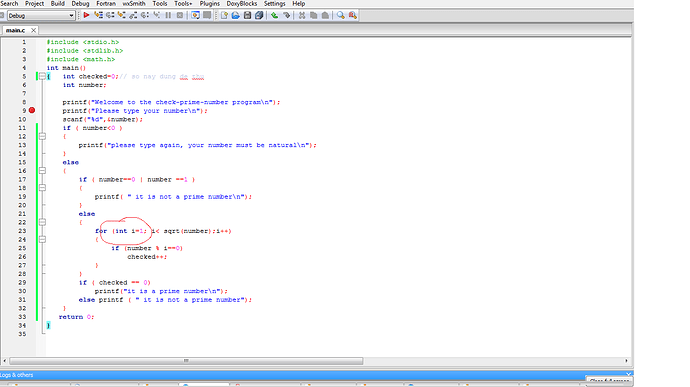Open the Plugins menu

(x=210, y=4)
